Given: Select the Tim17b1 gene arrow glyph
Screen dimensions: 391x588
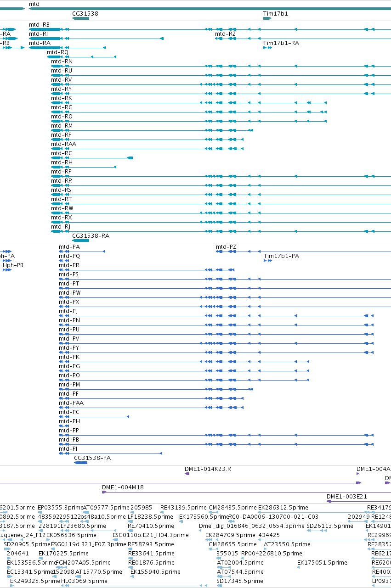Looking at the screenshot, I should pos(268,18).
